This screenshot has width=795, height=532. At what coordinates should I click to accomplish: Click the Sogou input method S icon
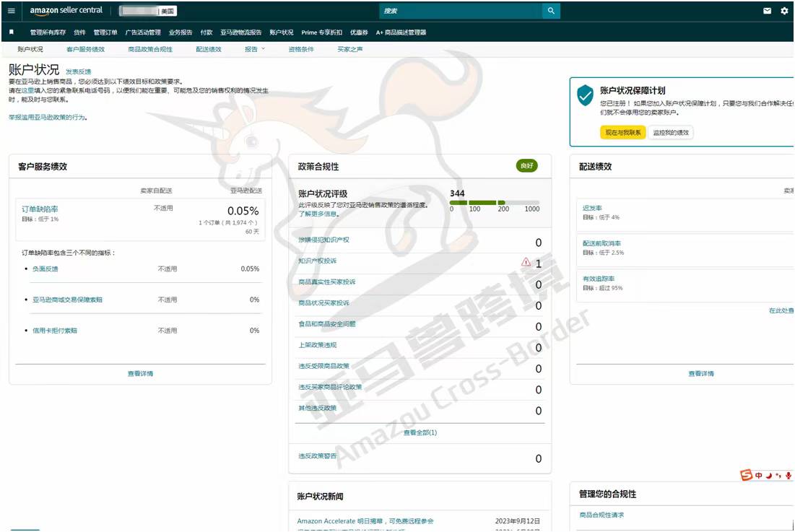click(746, 475)
